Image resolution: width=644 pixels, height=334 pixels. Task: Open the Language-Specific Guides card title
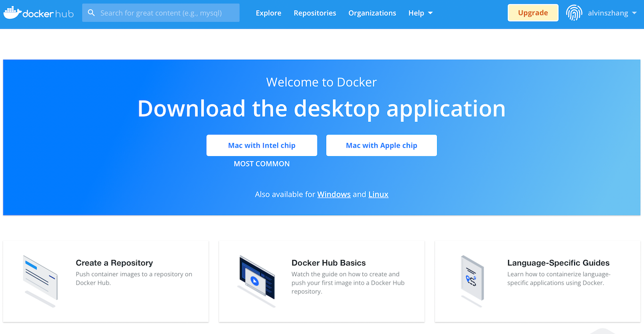[558, 263]
